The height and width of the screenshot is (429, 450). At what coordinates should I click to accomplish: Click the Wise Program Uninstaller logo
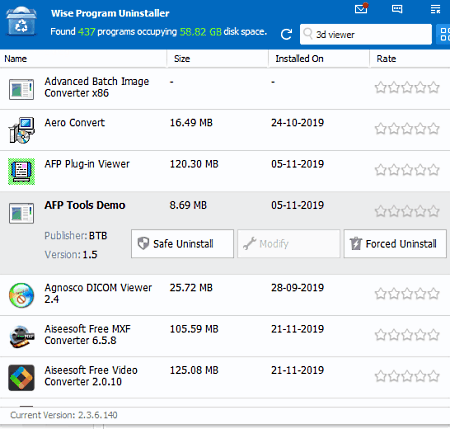click(x=21, y=21)
